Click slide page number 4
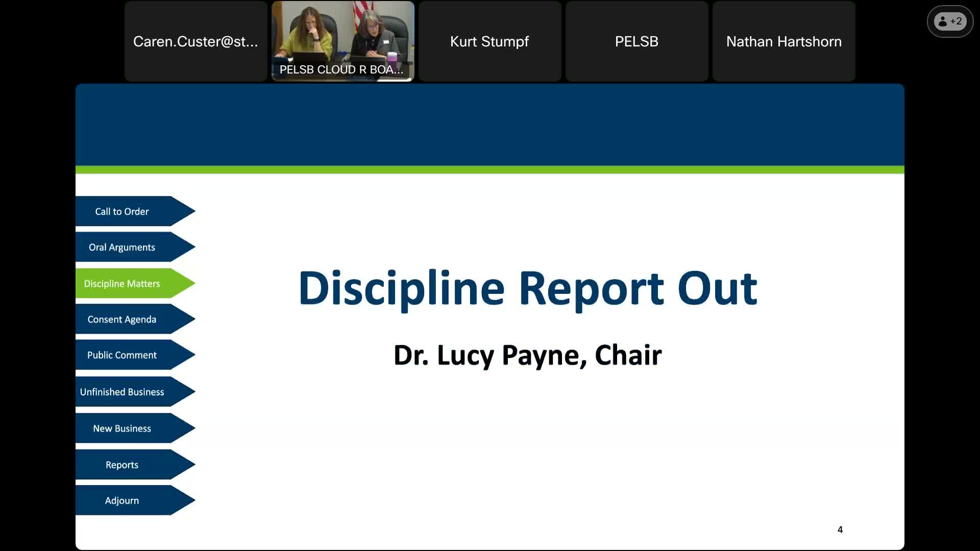This screenshot has width=980, height=551. (x=840, y=530)
